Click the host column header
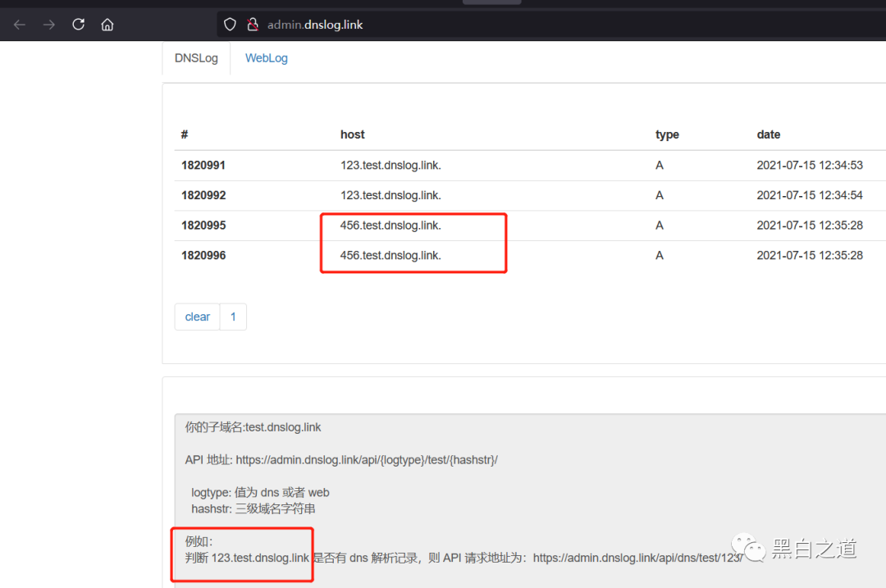The image size is (886, 588). point(352,134)
